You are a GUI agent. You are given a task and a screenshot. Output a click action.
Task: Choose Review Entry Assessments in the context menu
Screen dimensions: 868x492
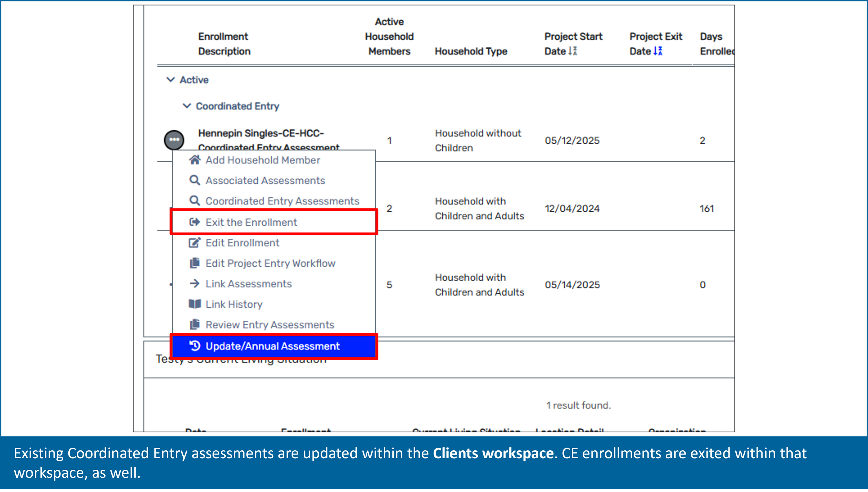[x=270, y=325]
